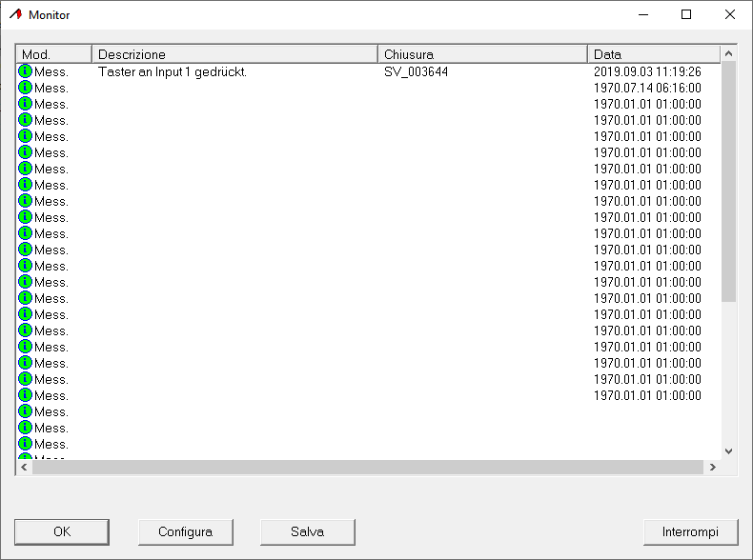Click the info icon beside the 1970.07.14 entry
This screenshot has width=753, height=560.
click(x=26, y=88)
